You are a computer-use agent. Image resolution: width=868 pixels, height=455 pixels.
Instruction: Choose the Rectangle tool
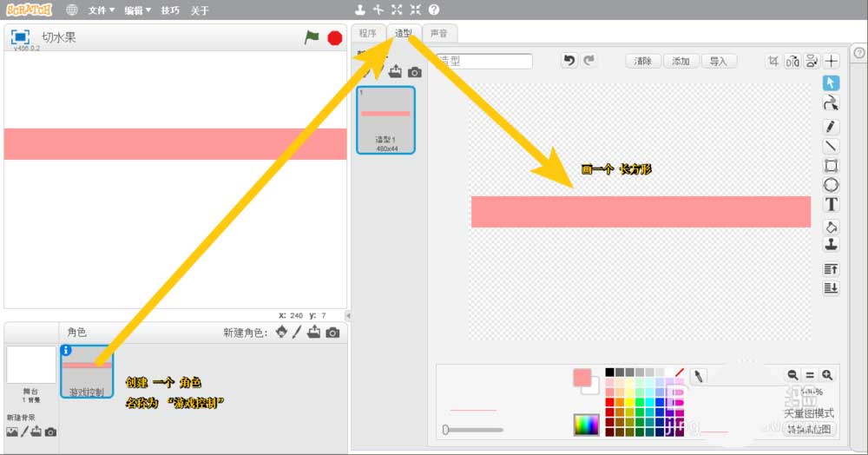click(x=831, y=165)
